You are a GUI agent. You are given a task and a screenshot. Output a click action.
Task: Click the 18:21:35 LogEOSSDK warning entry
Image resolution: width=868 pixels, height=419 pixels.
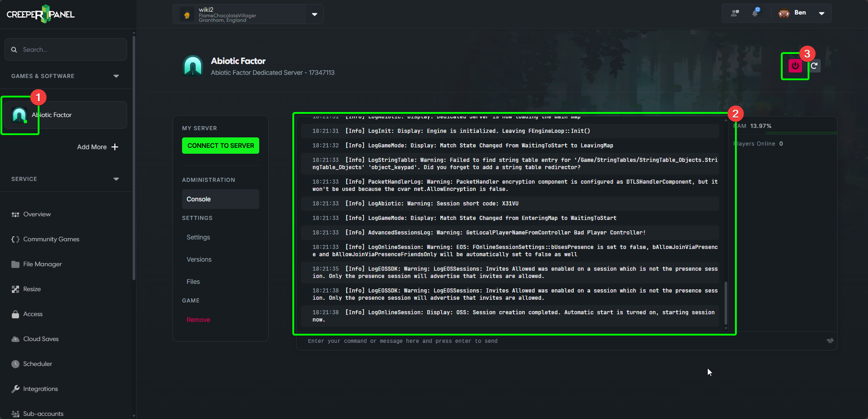click(x=510, y=273)
